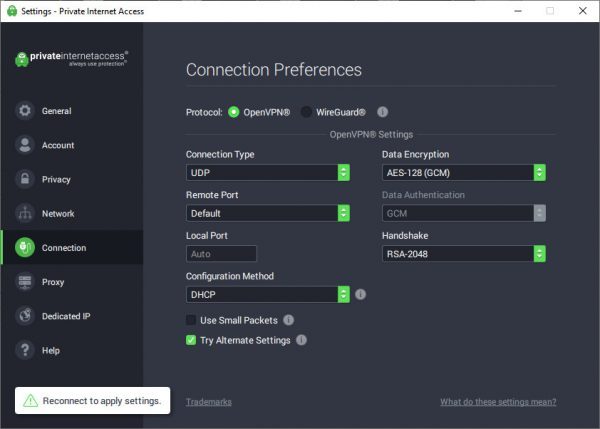Image resolution: width=600 pixels, height=429 pixels.
Task: Click the info icon beside Configuration Method
Action: pyautogui.click(x=360, y=294)
